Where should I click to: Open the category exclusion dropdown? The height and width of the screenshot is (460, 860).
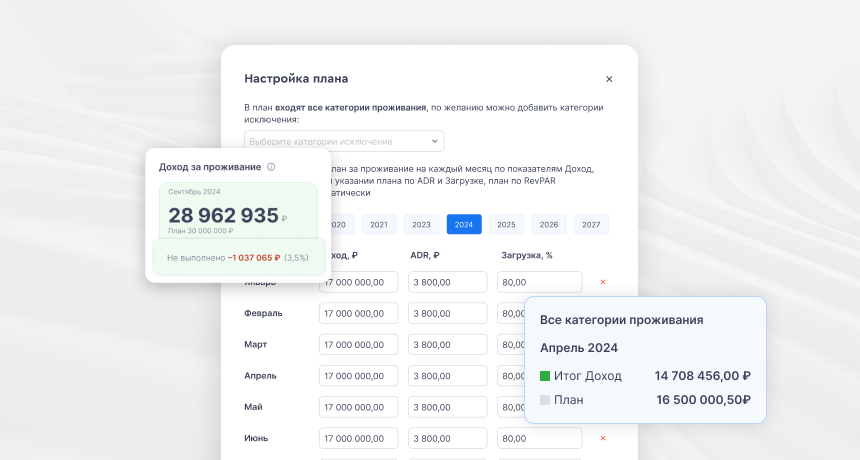click(344, 141)
